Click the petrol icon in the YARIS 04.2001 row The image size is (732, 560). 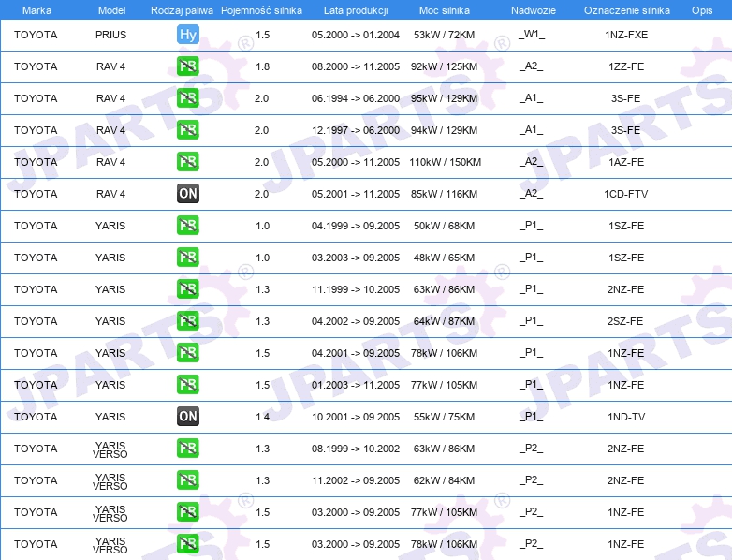188,353
